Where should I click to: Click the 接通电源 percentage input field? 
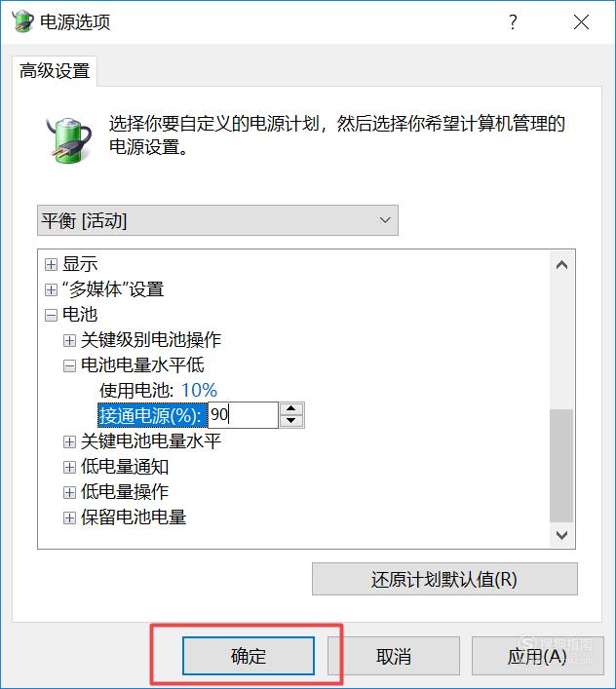(x=243, y=415)
